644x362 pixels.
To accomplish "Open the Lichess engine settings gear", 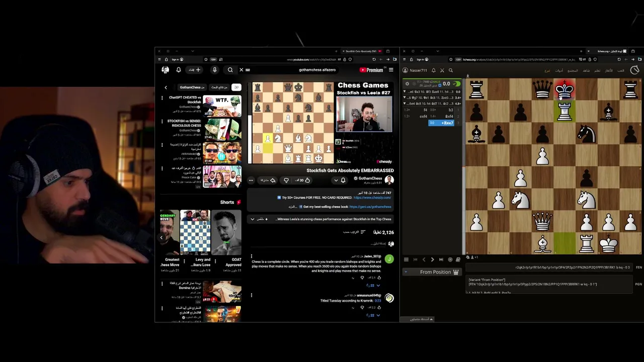I will coord(407,84).
